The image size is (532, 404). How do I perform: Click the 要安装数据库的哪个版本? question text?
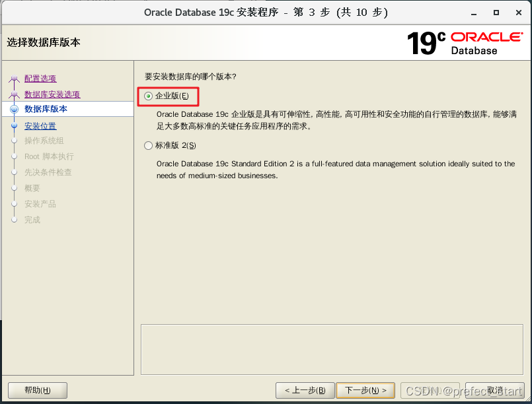pos(190,77)
